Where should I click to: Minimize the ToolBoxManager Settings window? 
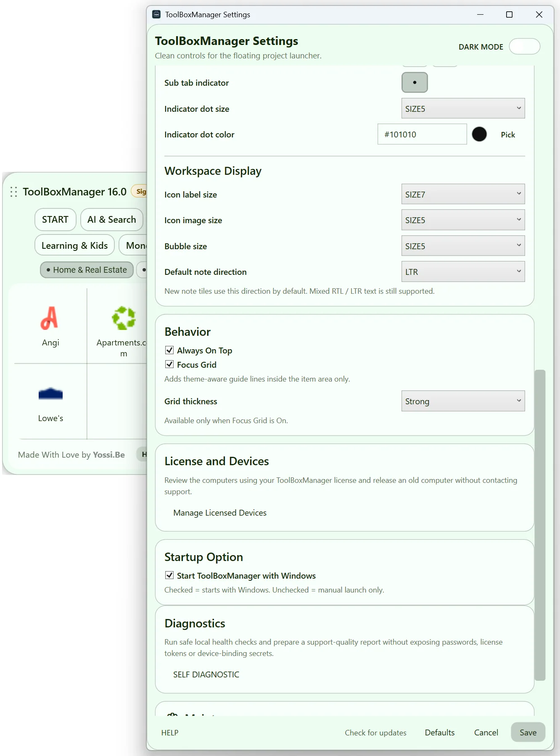click(480, 15)
